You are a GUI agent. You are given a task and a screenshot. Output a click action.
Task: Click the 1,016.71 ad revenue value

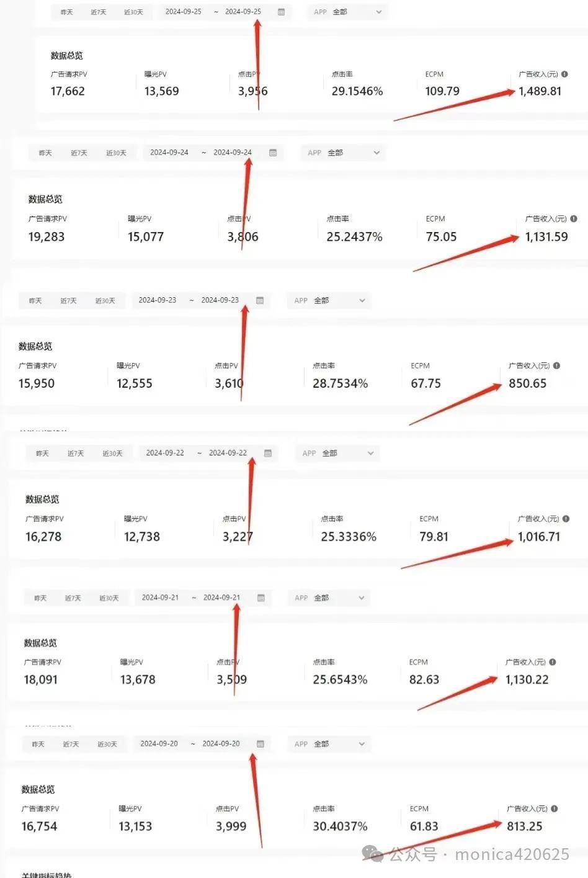(x=539, y=537)
